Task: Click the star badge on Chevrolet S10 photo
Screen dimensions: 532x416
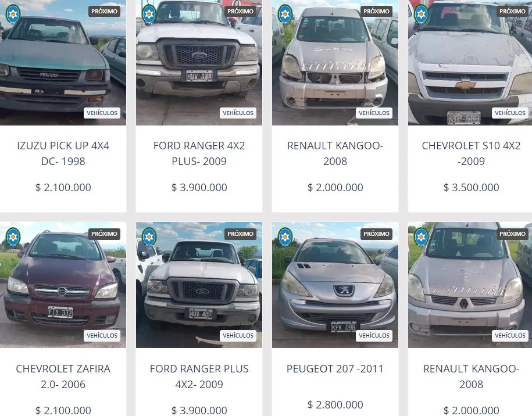Action: [422, 14]
